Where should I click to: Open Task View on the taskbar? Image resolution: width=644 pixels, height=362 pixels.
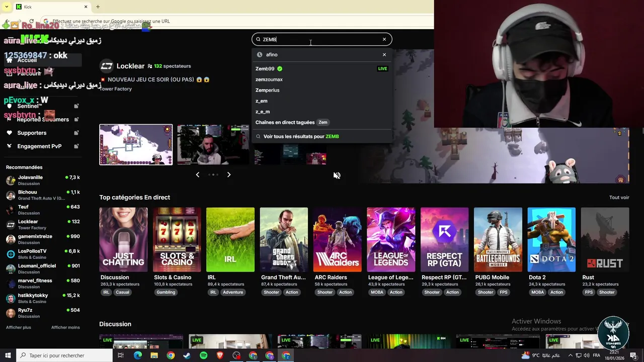121,355
